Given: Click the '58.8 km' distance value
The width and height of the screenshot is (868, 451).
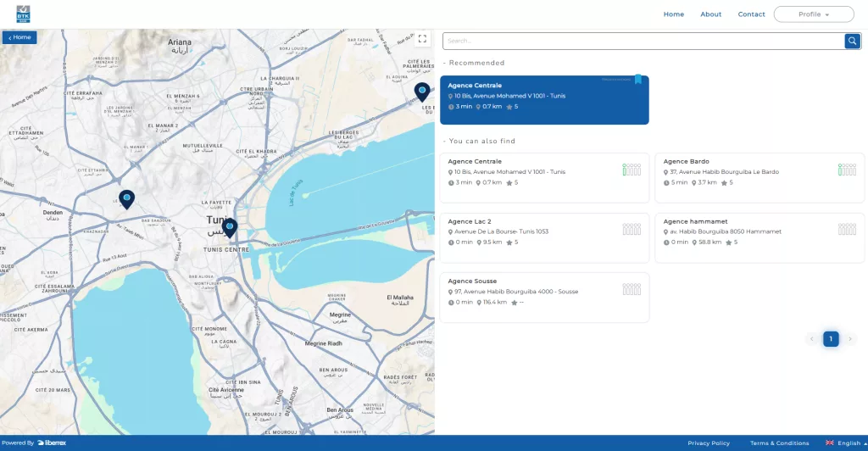Looking at the screenshot, I should [x=709, y=242].
